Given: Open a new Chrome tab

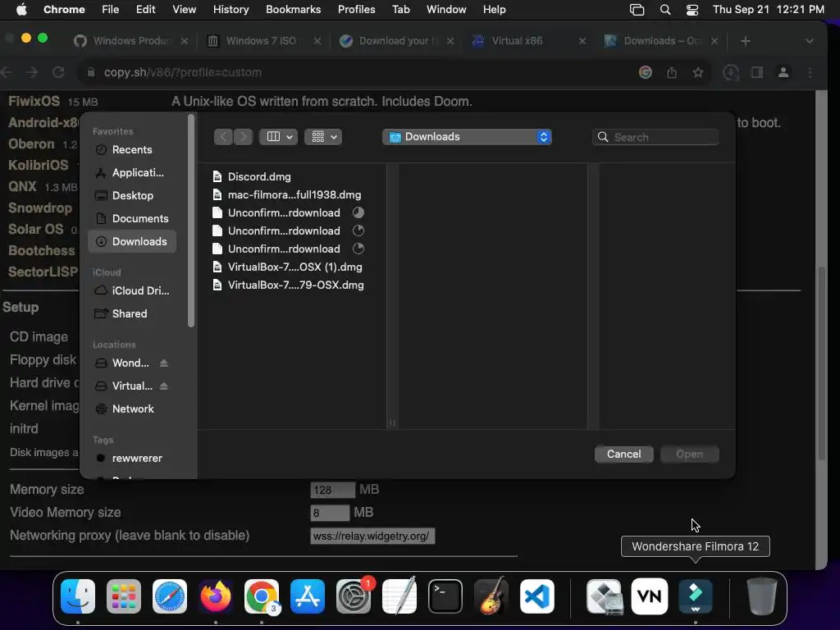Looking at the screenshot, I should [745, 41].
